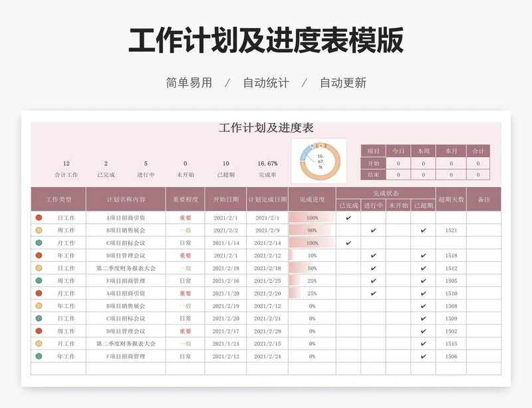The width and height of the screenshot is (532, 408).
Task: Click the red dot beside 月工作 in A项目招商引资 row
Action: pyautogui.click(x=39, y=293)
